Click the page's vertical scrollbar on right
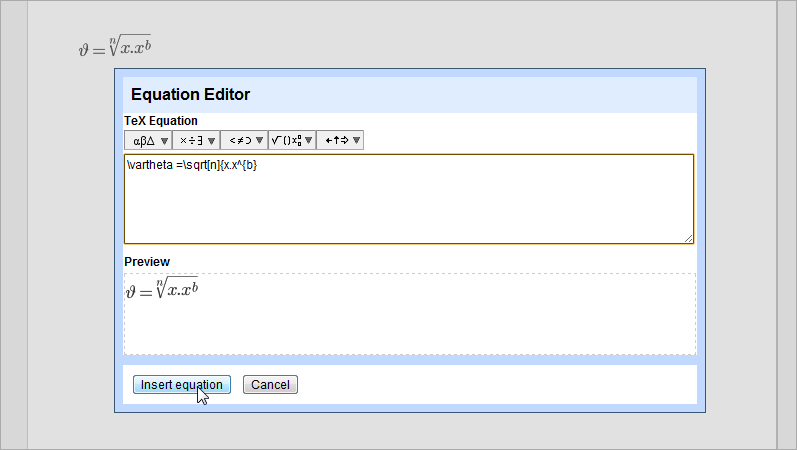The width and height of the screenshot is (797, 450). [787, 225]
